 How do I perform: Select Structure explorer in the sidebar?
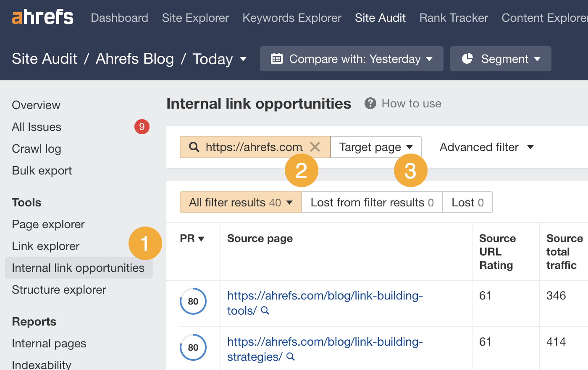coord(59,289)
